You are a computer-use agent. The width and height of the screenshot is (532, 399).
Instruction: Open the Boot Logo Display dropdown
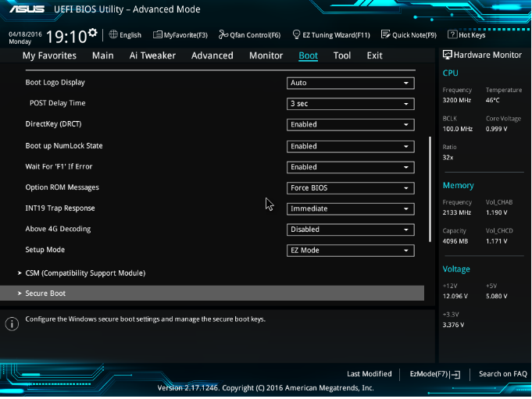tap(351, 83)
